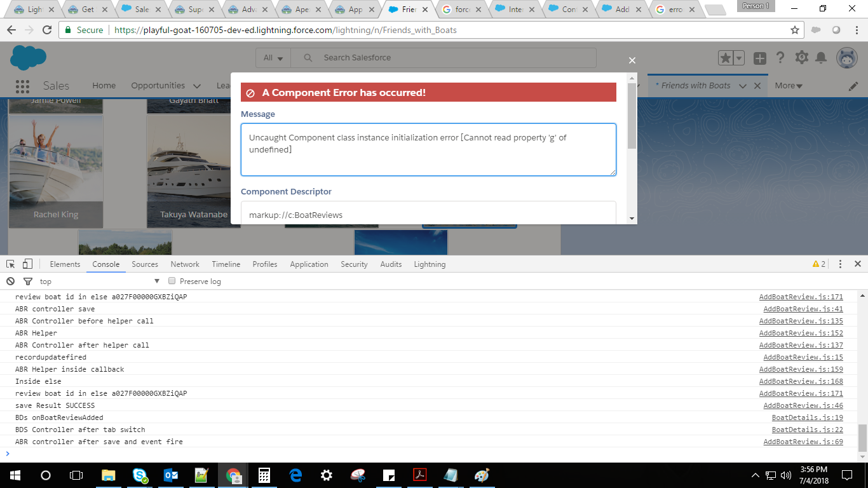Click the console log vertical scrollbar thumb
868x488 pixels.
click(x=862, y=437)
